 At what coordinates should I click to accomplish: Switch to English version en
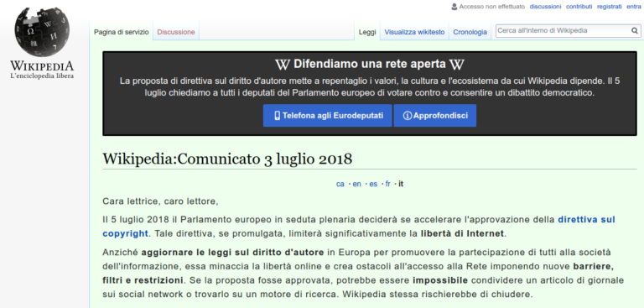[x=357, y=184]
